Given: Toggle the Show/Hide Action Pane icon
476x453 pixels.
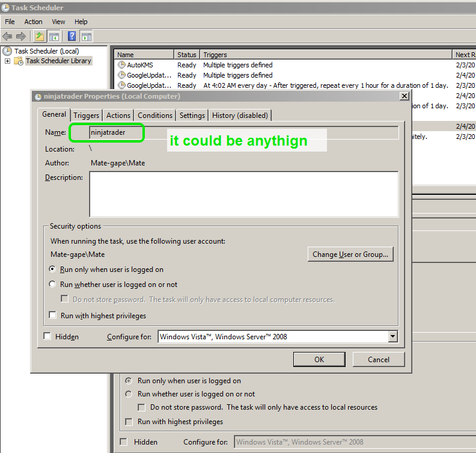Looking at the screenshot, I should 86,37.
